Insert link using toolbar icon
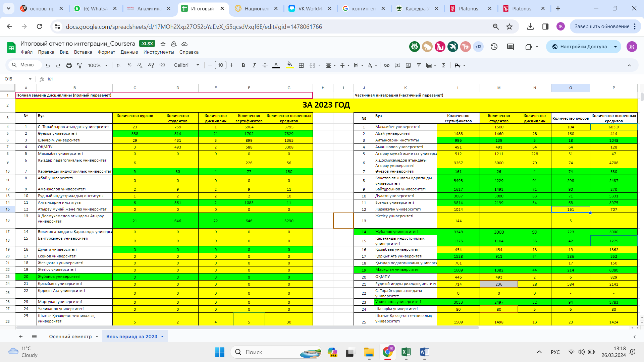 pos(386,65)
